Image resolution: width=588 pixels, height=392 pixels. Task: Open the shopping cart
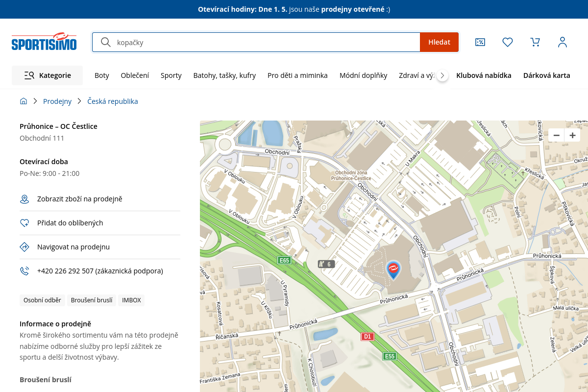coord(535,42)
